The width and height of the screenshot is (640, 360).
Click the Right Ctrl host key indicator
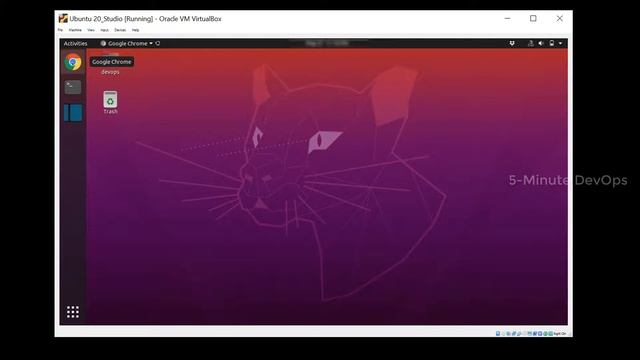pos(560,333)
